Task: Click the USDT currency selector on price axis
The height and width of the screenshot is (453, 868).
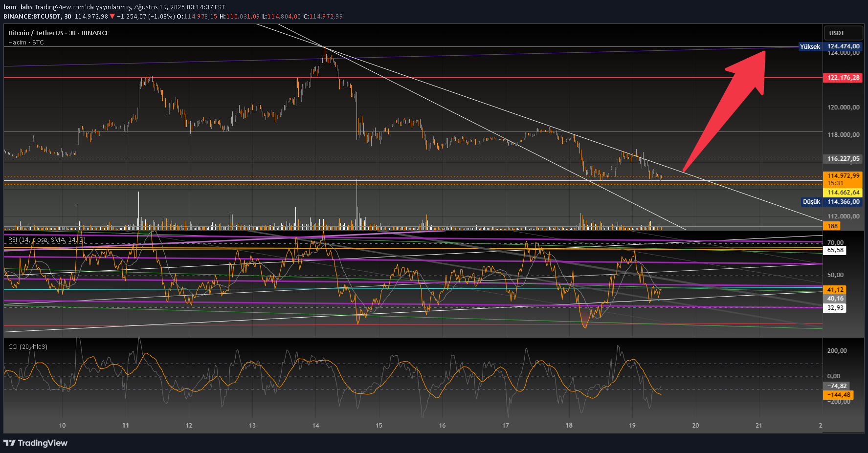Action: (844, 33)
